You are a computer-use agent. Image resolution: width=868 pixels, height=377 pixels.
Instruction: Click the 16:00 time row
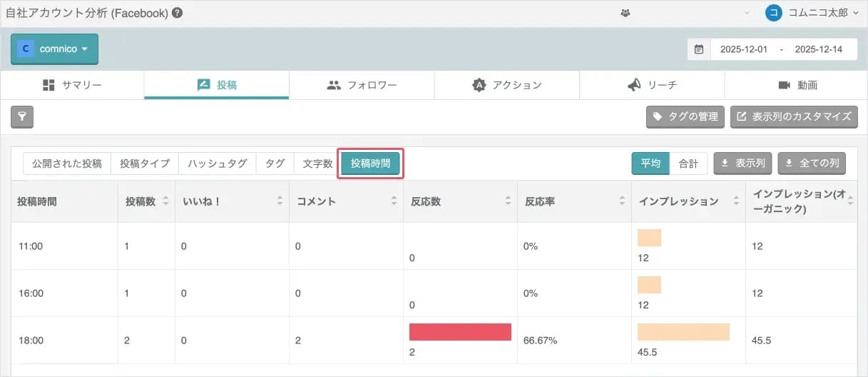[434, 293]
